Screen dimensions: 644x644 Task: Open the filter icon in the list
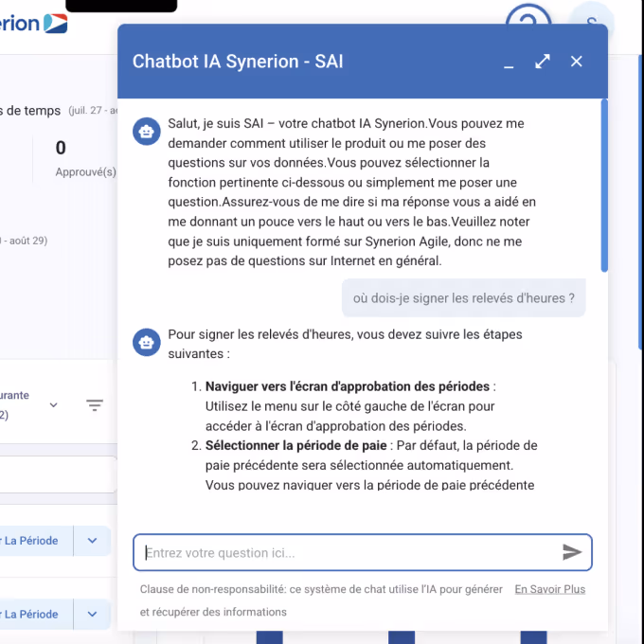[95, 405]
